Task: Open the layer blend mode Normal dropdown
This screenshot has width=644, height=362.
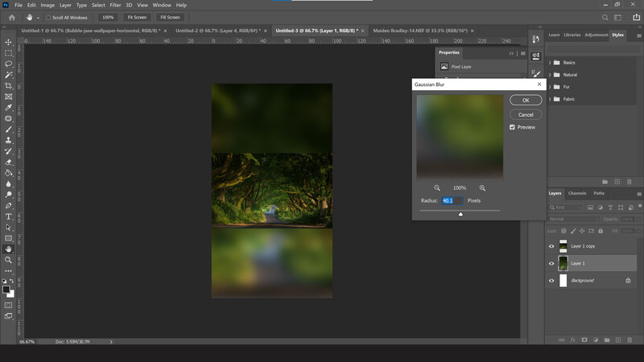Action: (x=574, y=219)
